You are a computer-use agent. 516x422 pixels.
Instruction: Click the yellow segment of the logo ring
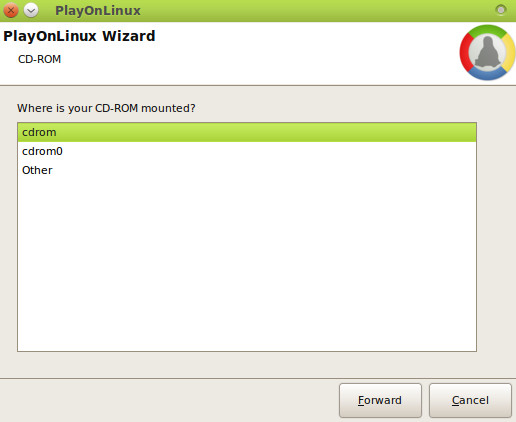509,52
